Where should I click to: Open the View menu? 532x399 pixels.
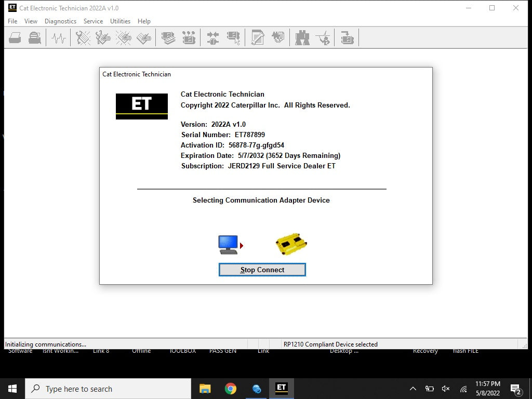click(x=31, y=21)
